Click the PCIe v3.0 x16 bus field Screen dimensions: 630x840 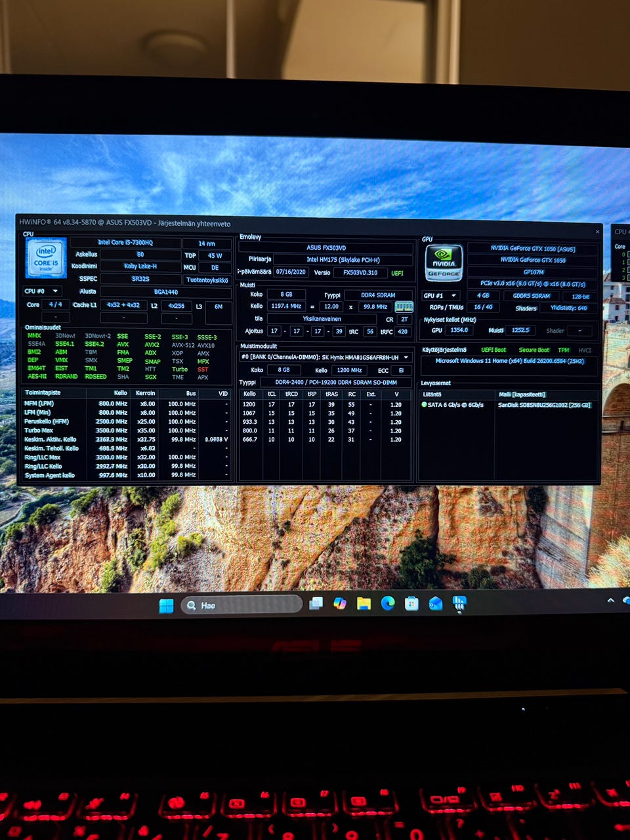click(533, 283)
